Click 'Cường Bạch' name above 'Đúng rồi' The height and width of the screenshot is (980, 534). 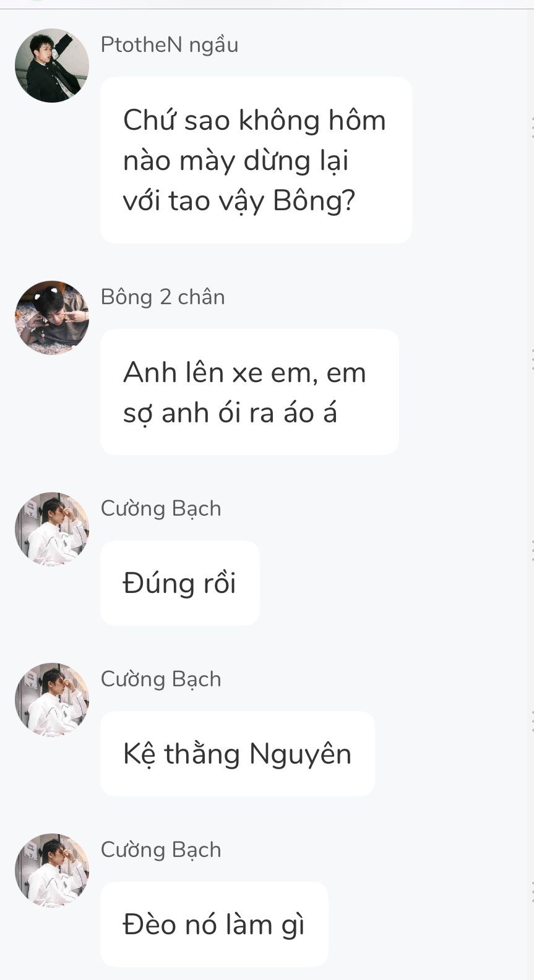click(x=161, y=508)
